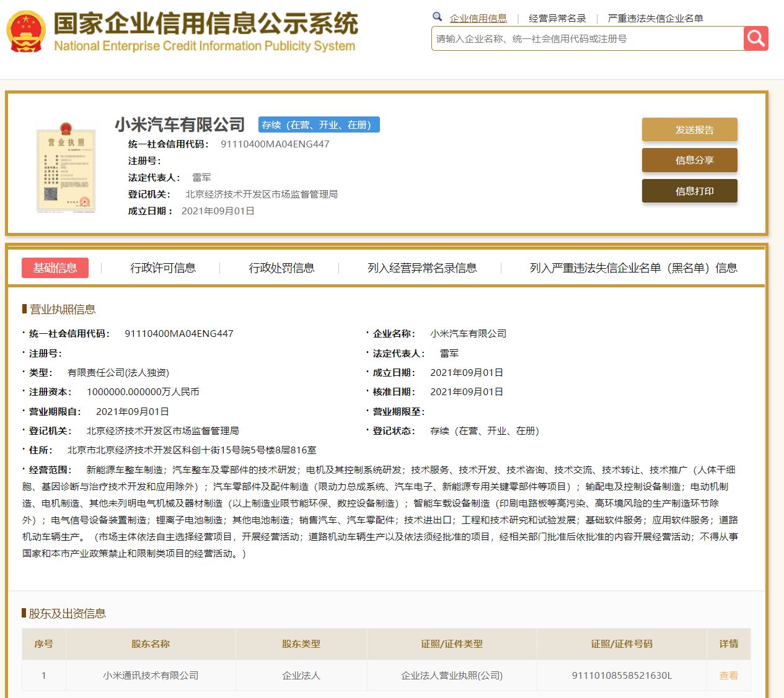Click the small magnifier icon beside 企业信用信息
The image size is (784, 698).
[x=437, y=17]
